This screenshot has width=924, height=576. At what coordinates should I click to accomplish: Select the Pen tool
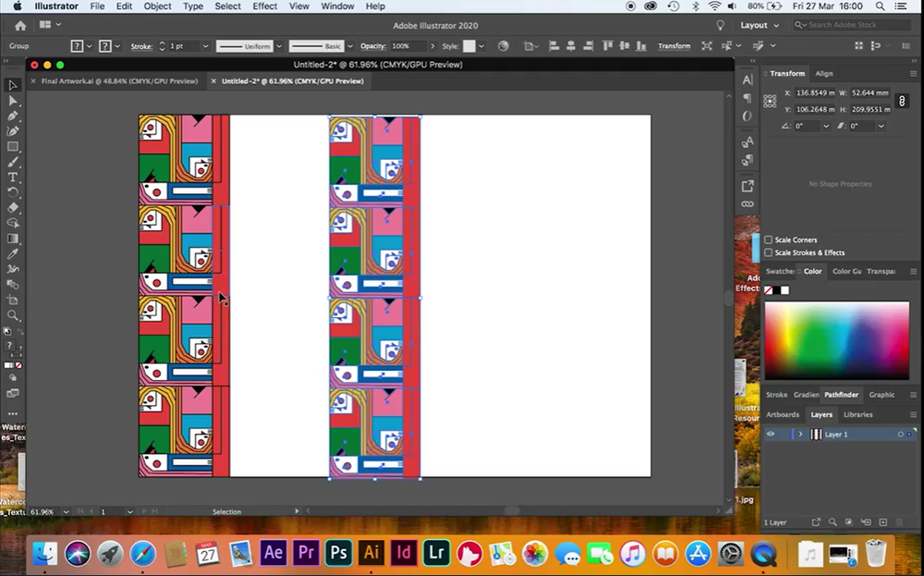[x=13, y=116]
